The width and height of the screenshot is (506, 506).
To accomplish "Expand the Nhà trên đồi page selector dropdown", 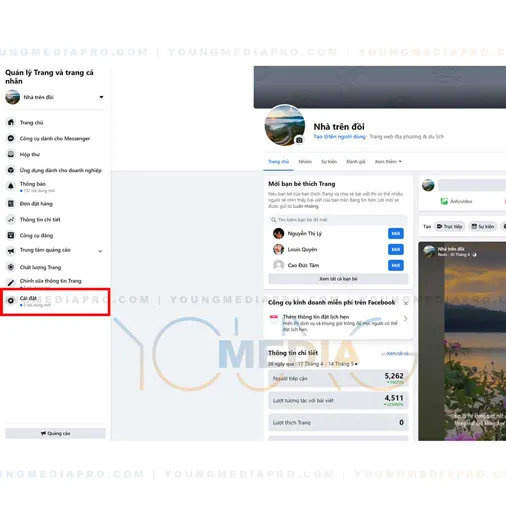I will point(101,97).
